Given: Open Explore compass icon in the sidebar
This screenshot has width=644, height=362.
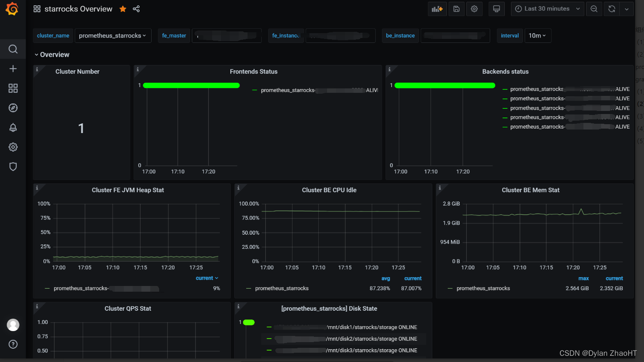Looking at the screenshot, I should [x=13, y=108].
